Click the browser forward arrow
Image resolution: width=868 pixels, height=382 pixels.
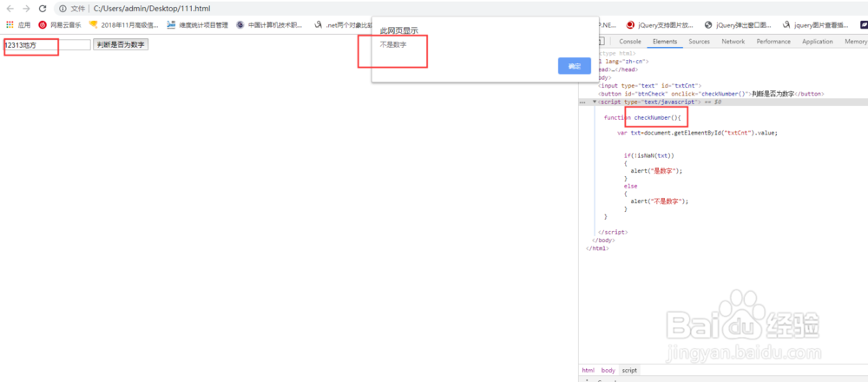pos(26,9)
